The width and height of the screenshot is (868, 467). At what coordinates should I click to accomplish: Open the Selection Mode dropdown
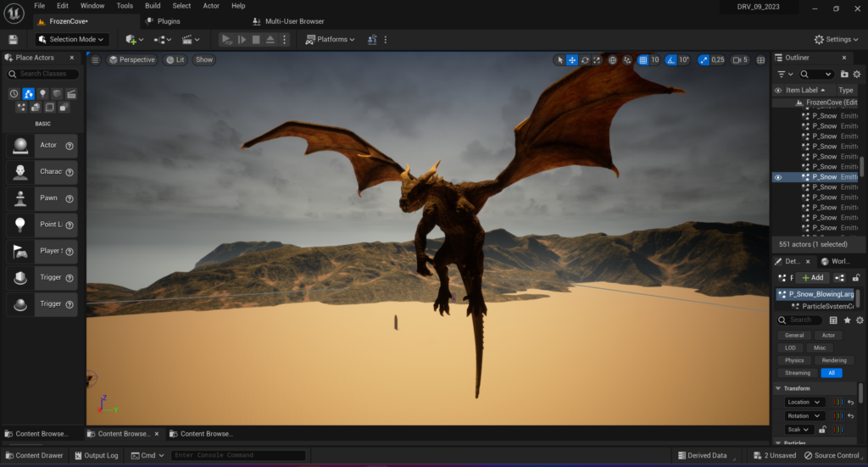72,39
